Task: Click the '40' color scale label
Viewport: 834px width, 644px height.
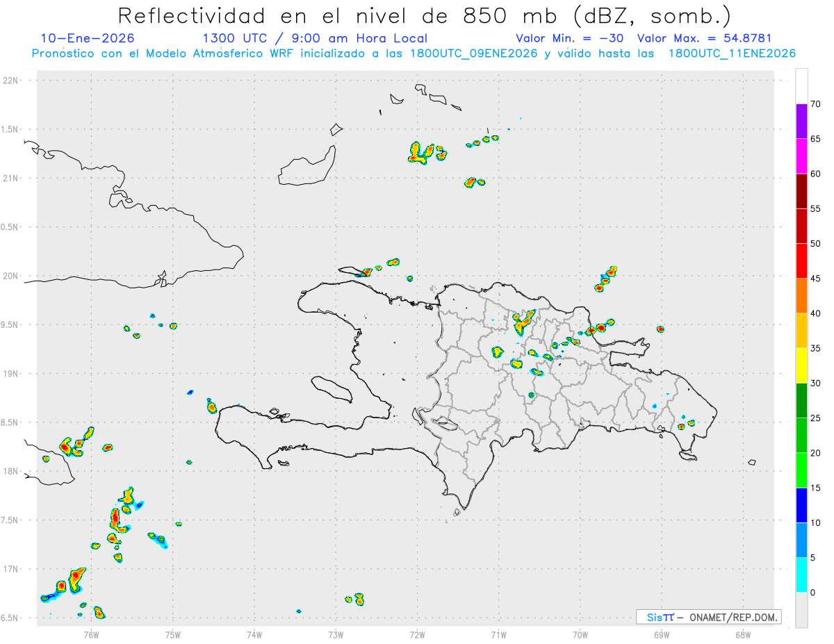Action: [x=815, y=313]
